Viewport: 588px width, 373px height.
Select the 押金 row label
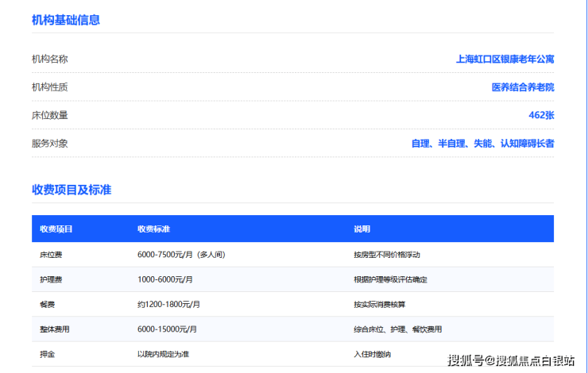(x=47, y=354)
